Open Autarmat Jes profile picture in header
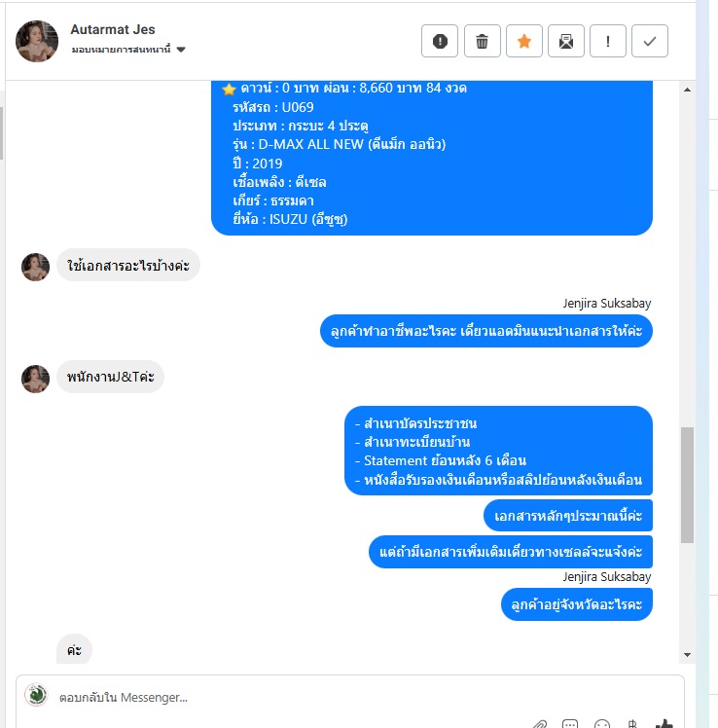Screen dimensions: 718x728 tap(37, 41)
